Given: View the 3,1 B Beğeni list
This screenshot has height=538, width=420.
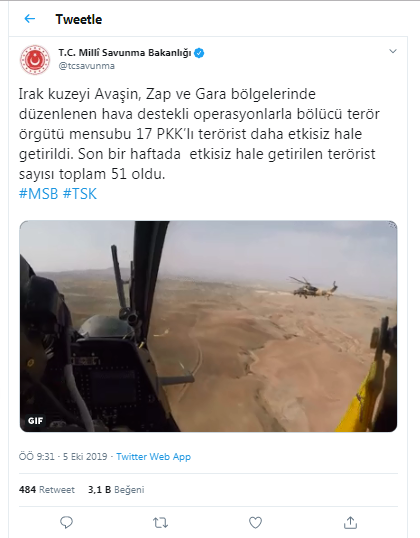Looking at the screenshot, I should (x=116, y=490).
